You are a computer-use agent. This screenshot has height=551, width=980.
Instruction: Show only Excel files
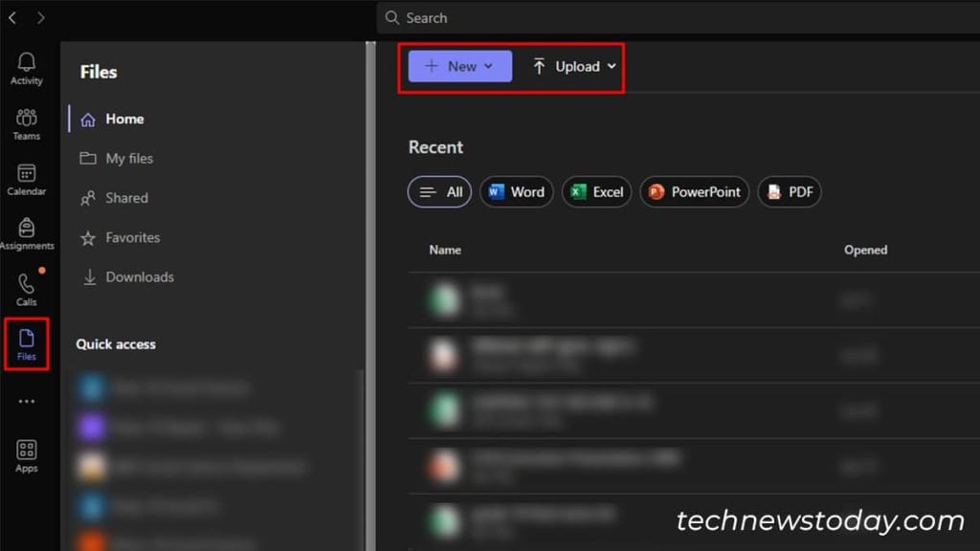[x=596, y=191]
